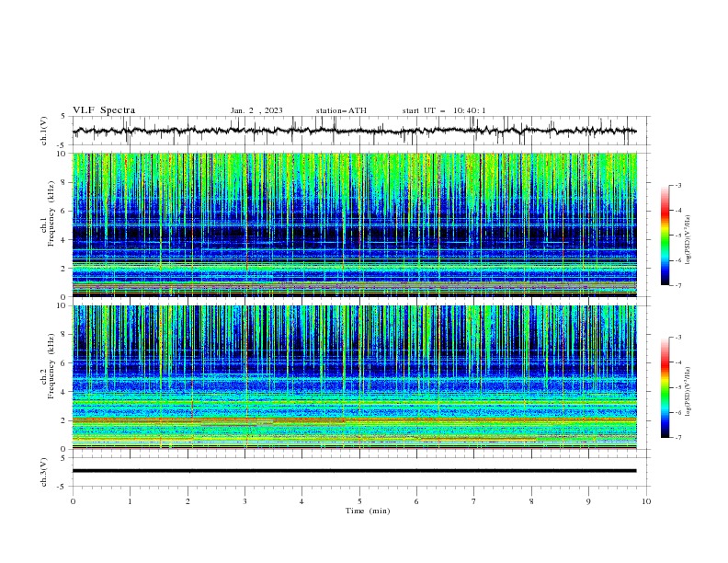Click tick label "0" on the Time axis
The height and width of the screenshot is (563, 728).
click(x=73, y=501)
